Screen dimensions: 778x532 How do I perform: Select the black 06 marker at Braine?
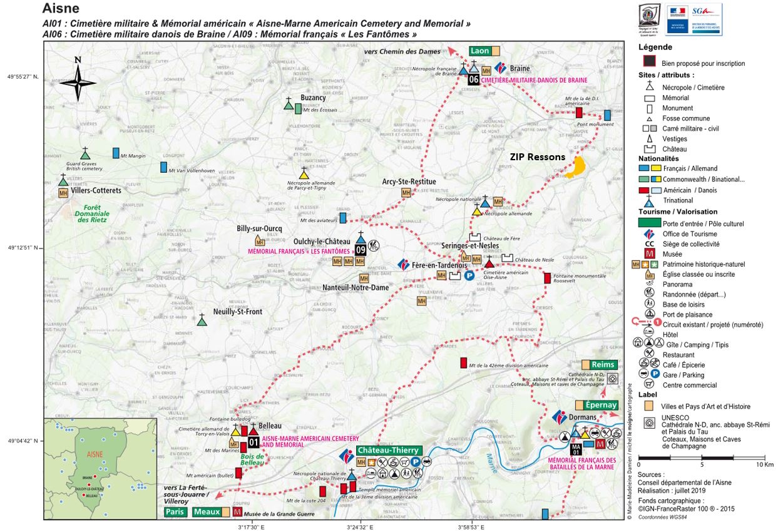click(474, 79)
